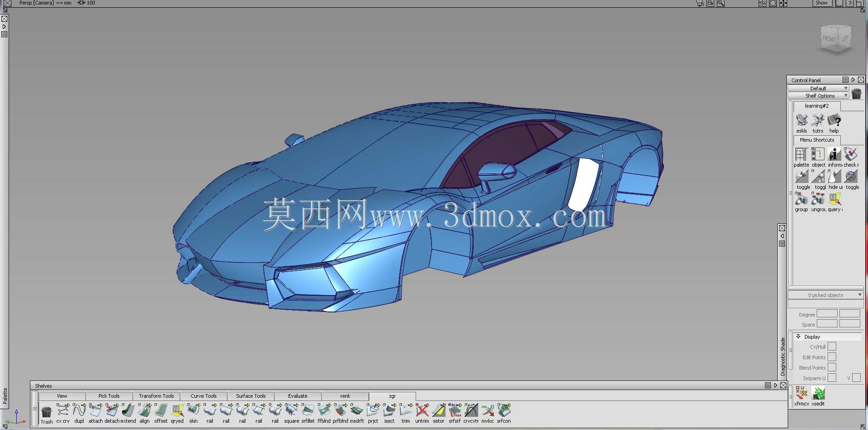Select the mvloc move locator tool
The height and width of the screenshot is (430, 868).
tap(487, 410)
